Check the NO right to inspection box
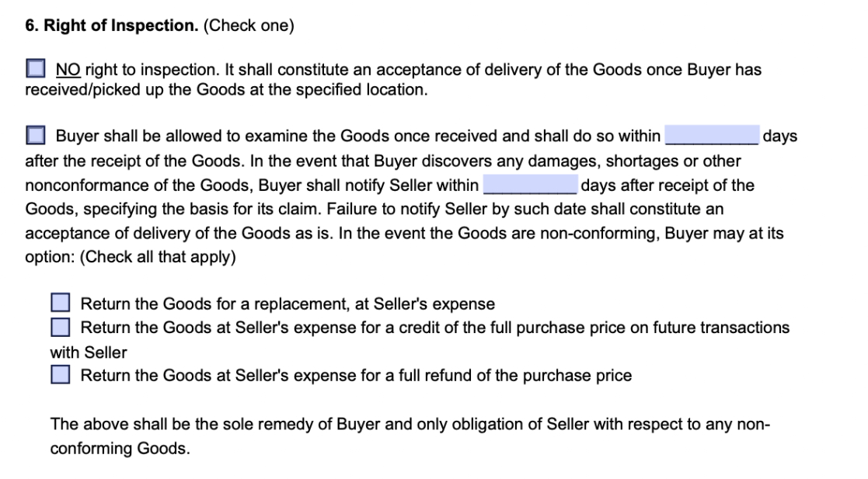Screen dimensions: 868x479 [36, 68]
